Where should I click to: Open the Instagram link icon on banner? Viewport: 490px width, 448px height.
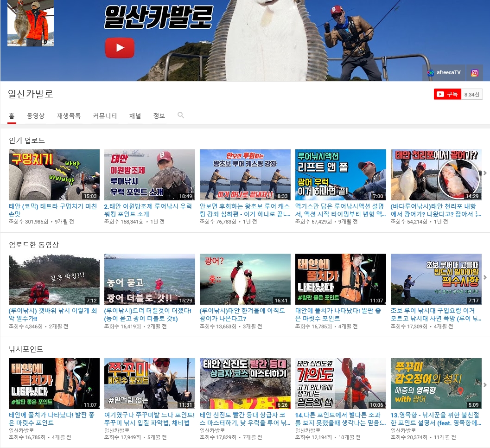point(474,73)
